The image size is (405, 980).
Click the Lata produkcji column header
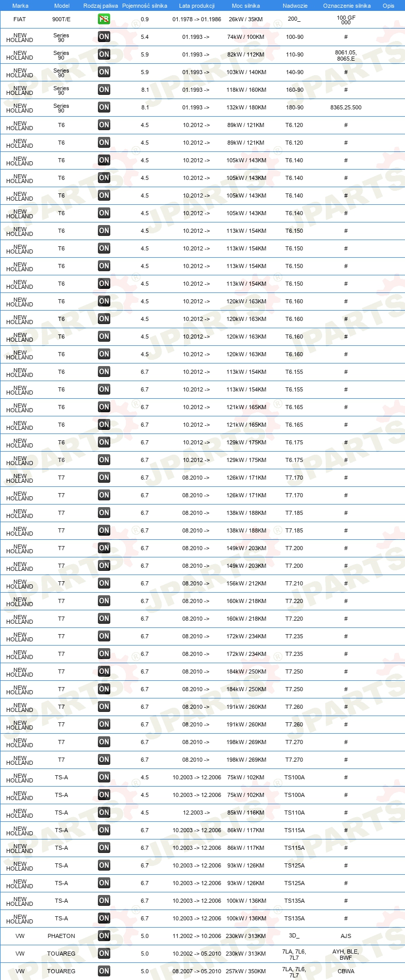pyautogui.click(x=197, y=6)
